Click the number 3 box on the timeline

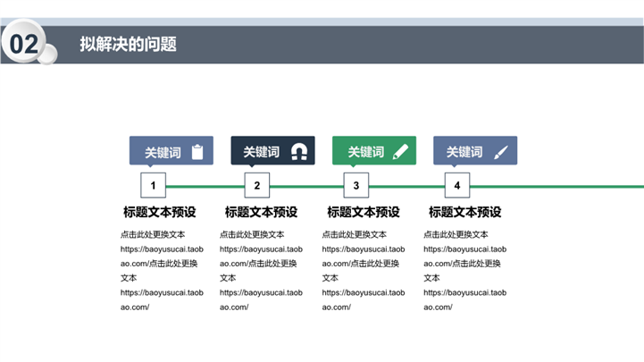356,186
